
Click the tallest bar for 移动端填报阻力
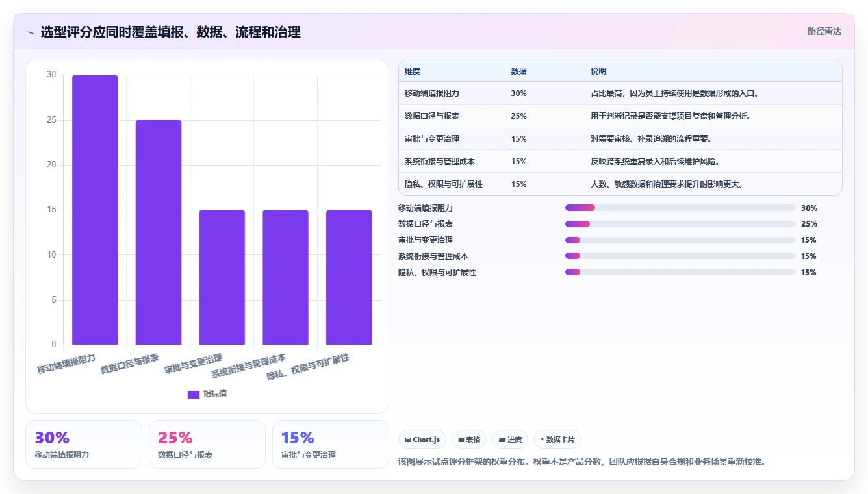pos(95,210)
